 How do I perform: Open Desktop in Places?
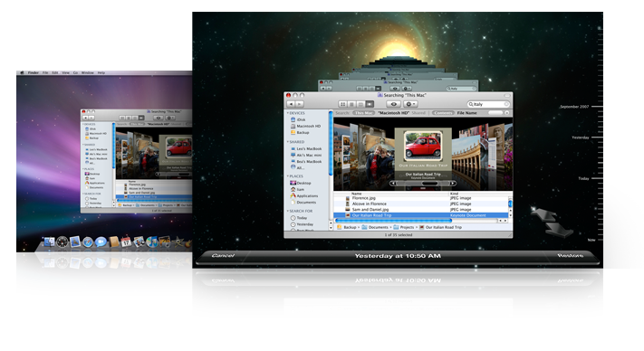point(301,183)
